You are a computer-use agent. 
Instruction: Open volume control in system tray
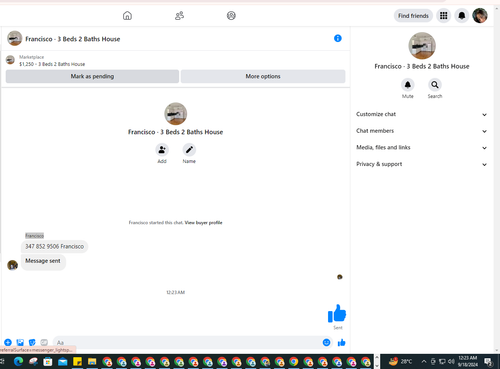pos(451,361)
